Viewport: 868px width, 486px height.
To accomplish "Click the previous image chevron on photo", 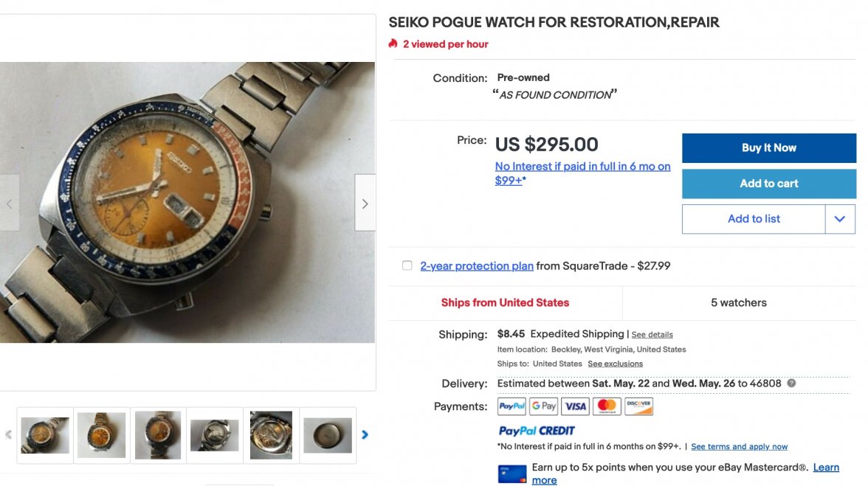I will click(x=10, y=203).
